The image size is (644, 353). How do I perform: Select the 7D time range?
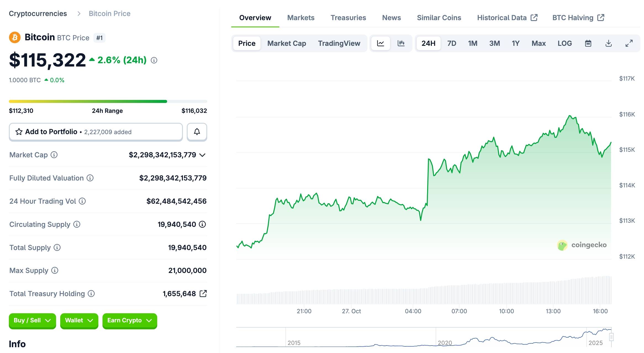(451, 43)
